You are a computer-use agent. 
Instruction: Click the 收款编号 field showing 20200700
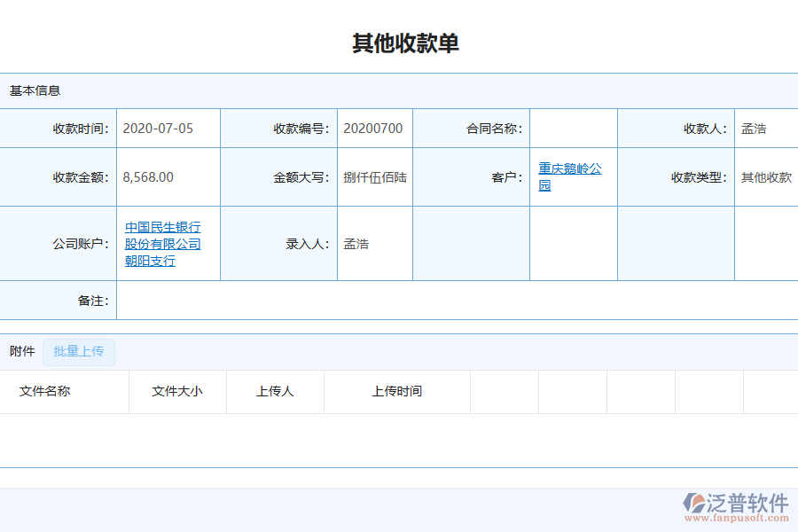[372, 128]
